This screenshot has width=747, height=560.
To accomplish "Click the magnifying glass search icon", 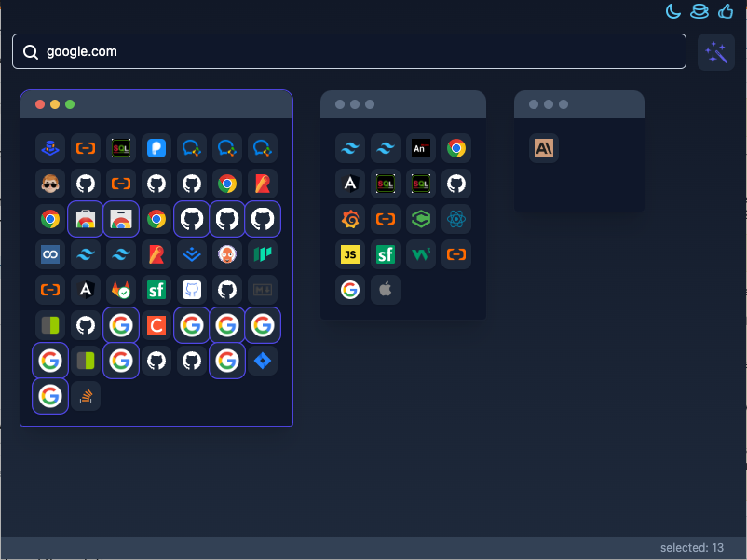I will point(31,52).
